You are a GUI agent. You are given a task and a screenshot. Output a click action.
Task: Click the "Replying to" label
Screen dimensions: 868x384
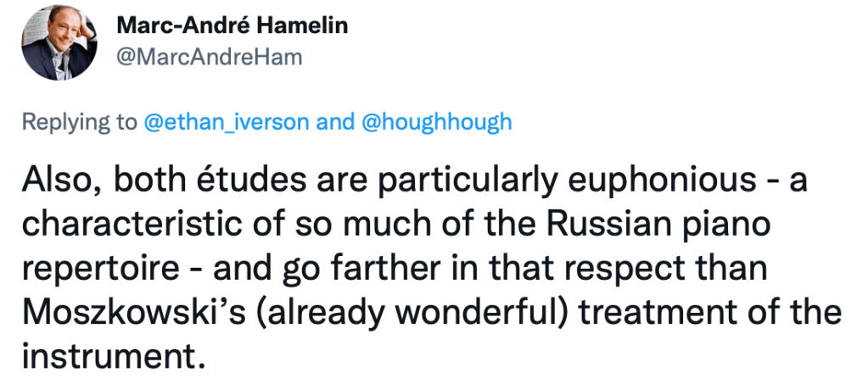pyautogui.click(x=78, y=122)
